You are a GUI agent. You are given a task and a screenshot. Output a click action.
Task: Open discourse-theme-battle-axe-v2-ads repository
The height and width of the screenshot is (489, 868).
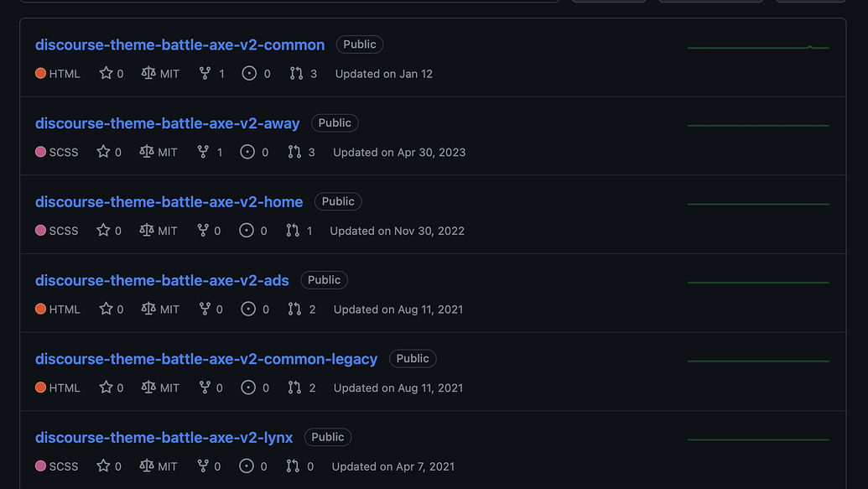(x=162, y=280)
